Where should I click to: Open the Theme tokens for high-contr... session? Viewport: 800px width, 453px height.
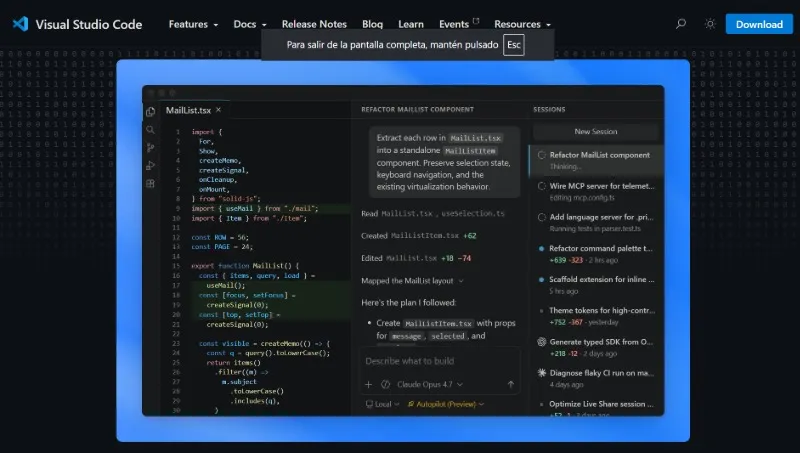[596, 316]
